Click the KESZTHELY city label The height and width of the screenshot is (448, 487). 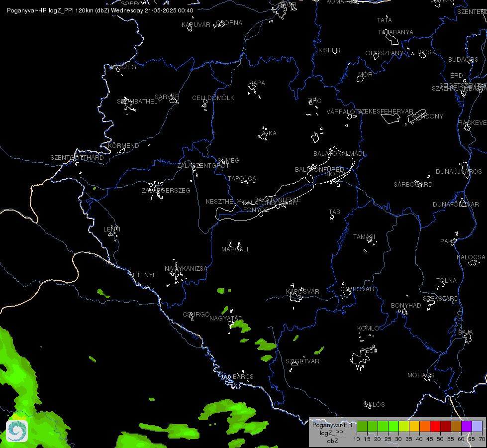[x=223, y=202]
